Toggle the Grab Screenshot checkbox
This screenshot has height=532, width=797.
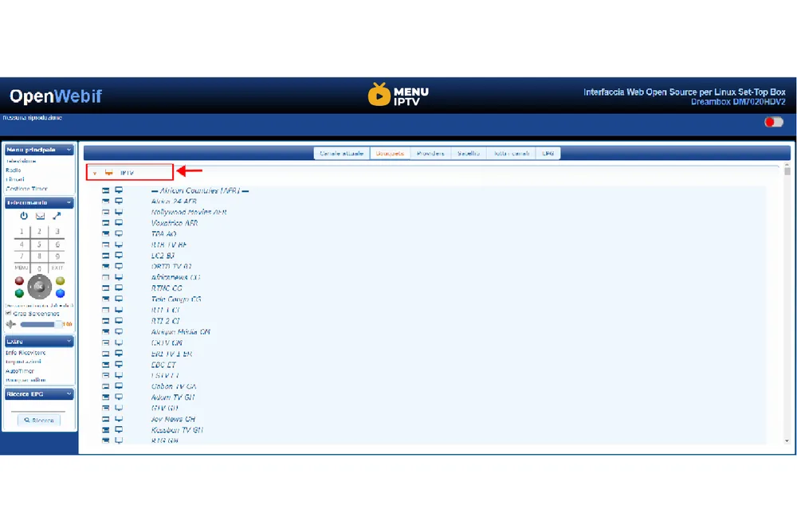coord(8,314)
